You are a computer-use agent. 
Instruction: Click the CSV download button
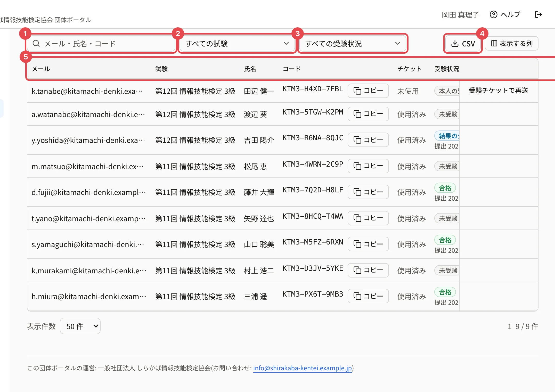[x=463, y=44]
